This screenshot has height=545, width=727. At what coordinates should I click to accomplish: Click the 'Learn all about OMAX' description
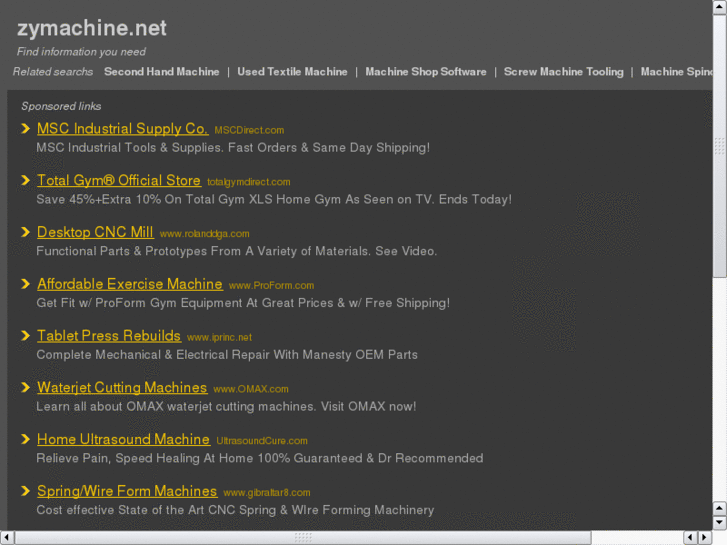point(226,407)
